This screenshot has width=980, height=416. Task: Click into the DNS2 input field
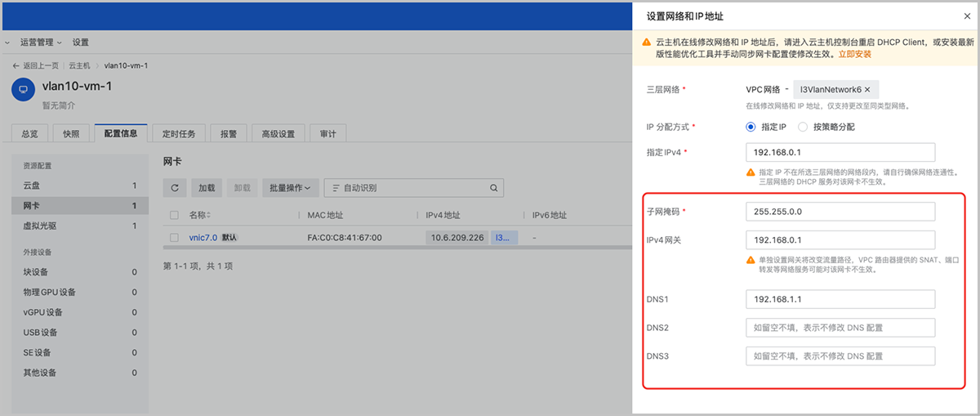[x=840, y=328]
